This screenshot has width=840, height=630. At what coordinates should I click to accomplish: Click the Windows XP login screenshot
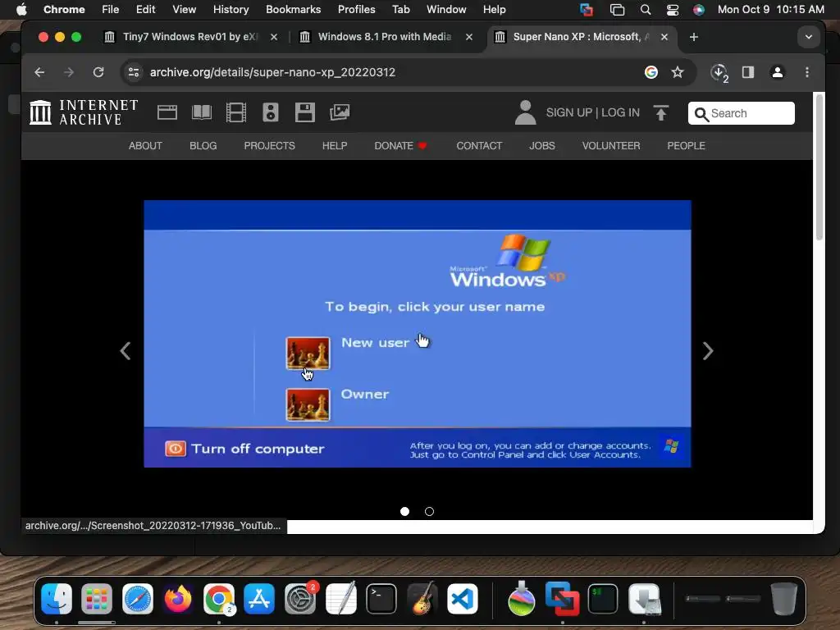(418, 334)
